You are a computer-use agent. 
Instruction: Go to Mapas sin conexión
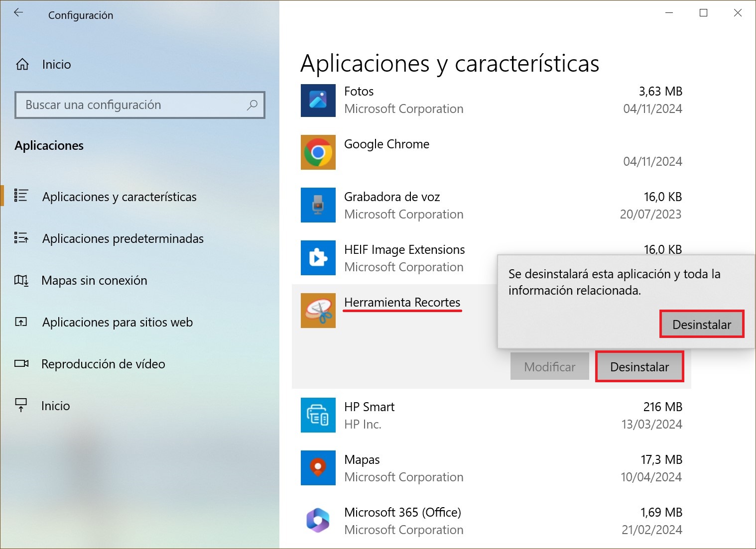coord(94,280)
